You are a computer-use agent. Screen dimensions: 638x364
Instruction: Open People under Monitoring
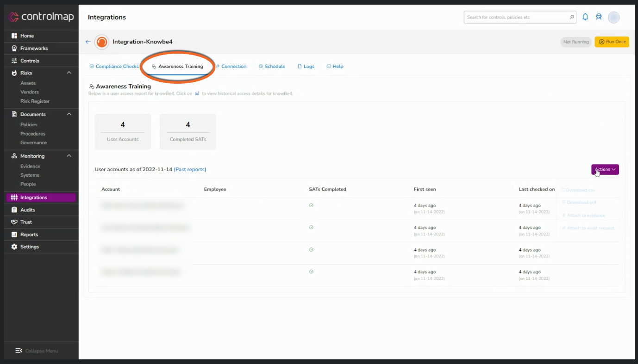click(28, 184)
